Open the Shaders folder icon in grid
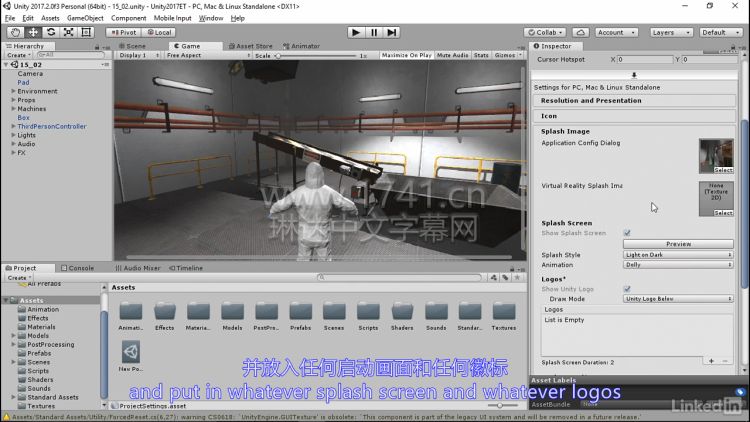The width and height of the screenshot is (750, 422). coord(402,312)
